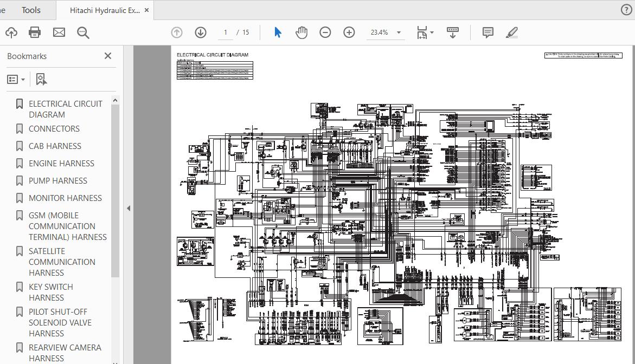635x364 pixels.
Task: Select the text selection arrow tool
Action: 277,32
